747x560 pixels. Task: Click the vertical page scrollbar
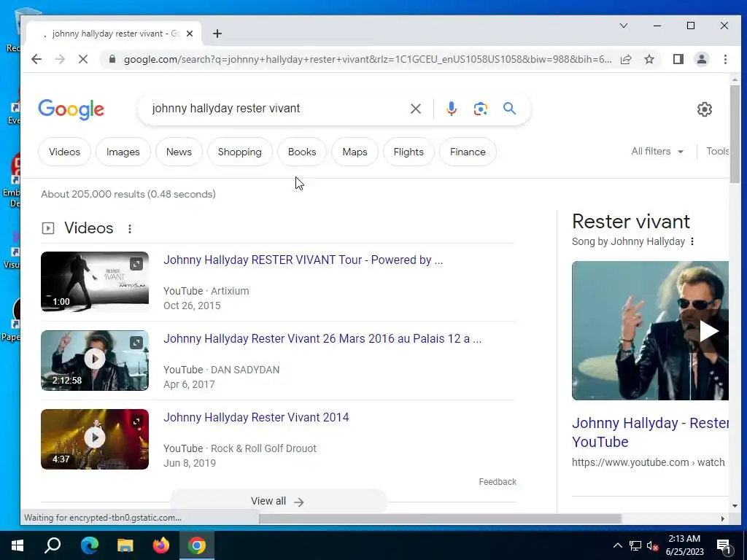[x=735, y=133]
